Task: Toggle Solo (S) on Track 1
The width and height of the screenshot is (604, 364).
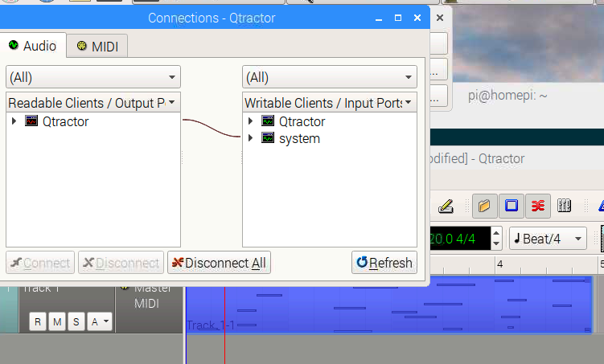Action: tap(76, 321)
